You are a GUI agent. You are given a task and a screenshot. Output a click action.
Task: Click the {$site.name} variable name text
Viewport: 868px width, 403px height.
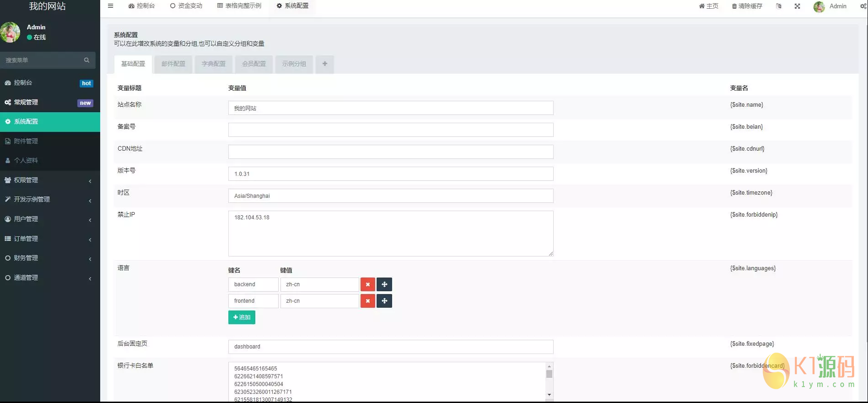coord(747,105)
